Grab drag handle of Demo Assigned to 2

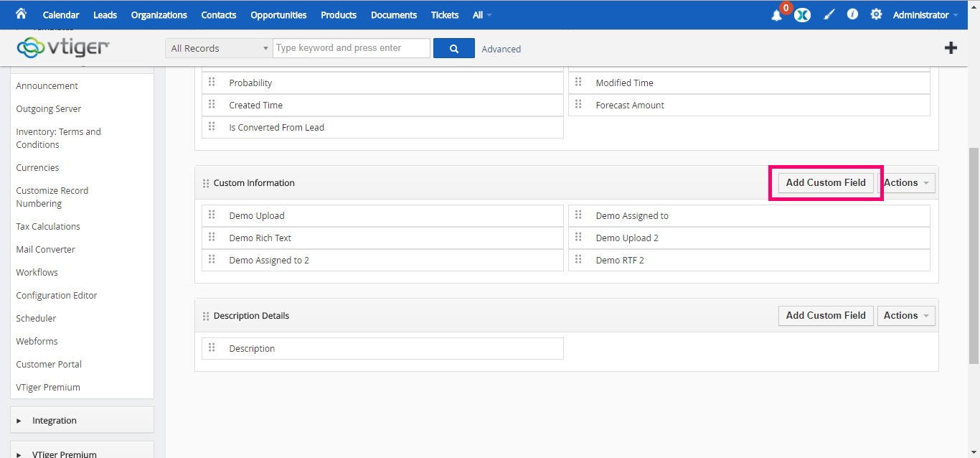(212, 259)
